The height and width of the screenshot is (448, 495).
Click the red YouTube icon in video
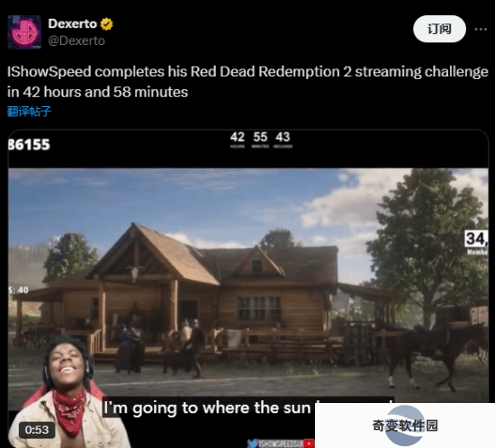point(309,444)
